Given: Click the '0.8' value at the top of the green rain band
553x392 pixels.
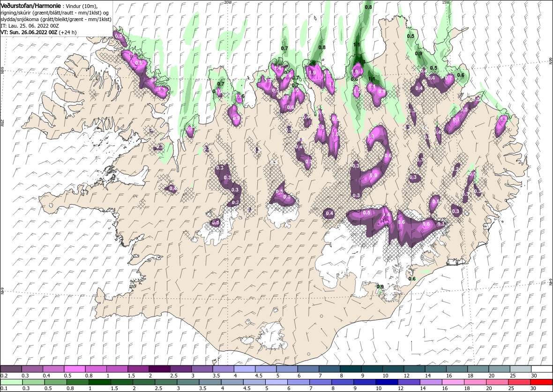Looking at the screenshot, I should coord(368,7).
